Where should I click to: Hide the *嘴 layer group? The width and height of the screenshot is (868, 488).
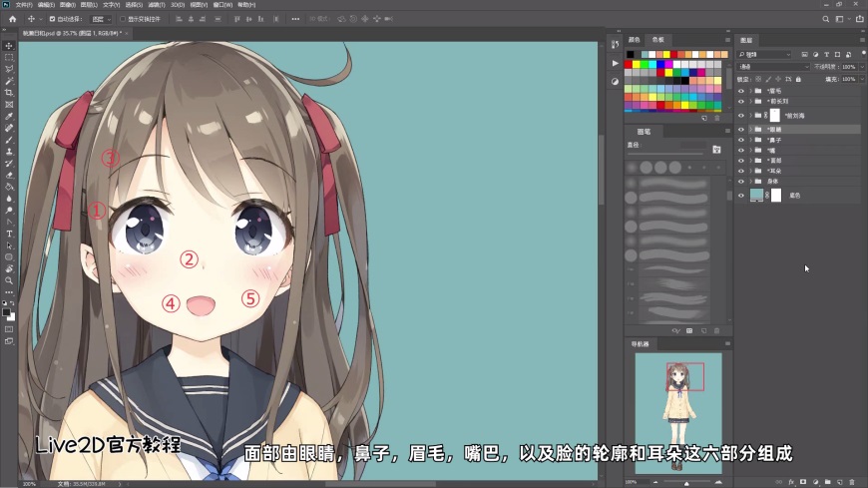tap(741, 150)
